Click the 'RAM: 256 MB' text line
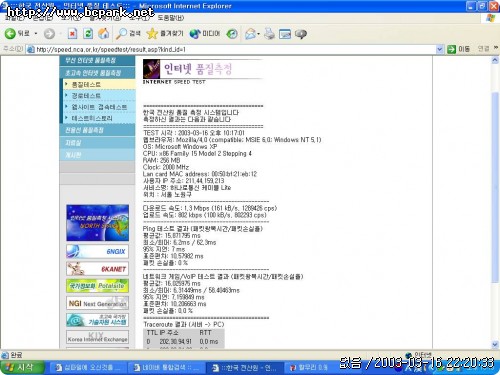 pyautogui.click(x=161, y=160)
